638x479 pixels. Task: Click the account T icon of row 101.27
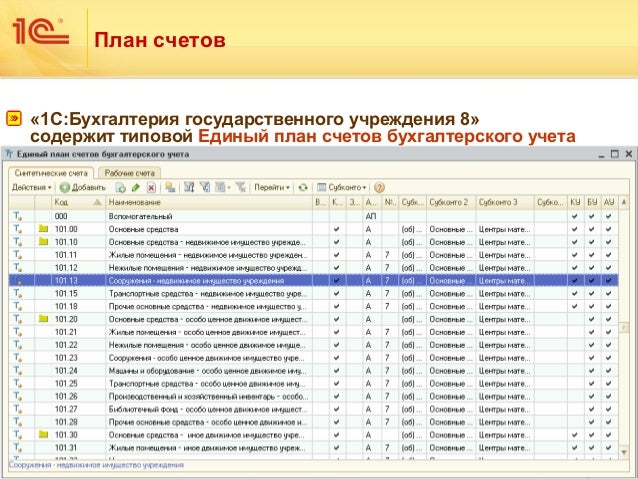17,409
